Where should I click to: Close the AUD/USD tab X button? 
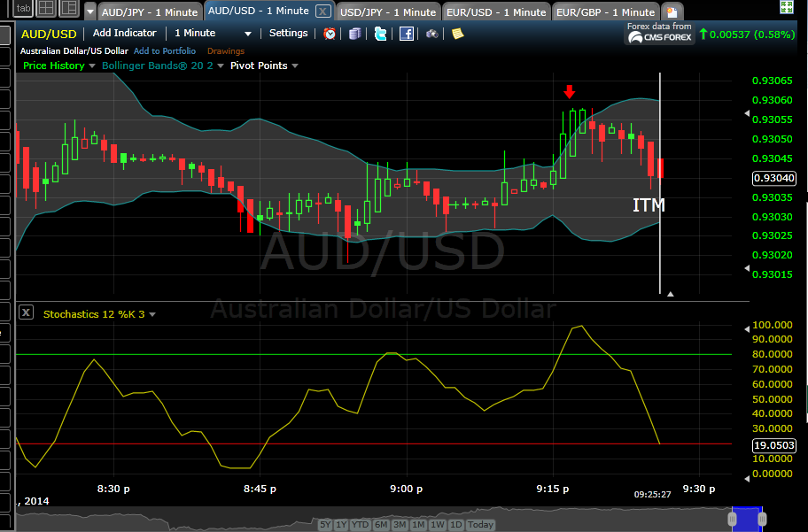322,11
